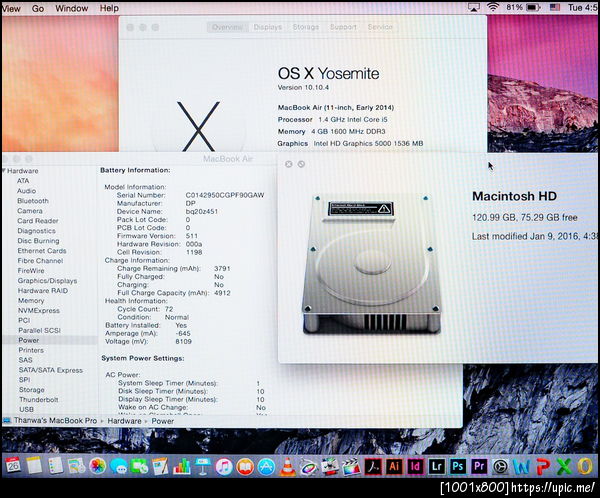The image size is (600, 498).
Task: Select Memory in the sidebar
Action: tap(31, 300)
